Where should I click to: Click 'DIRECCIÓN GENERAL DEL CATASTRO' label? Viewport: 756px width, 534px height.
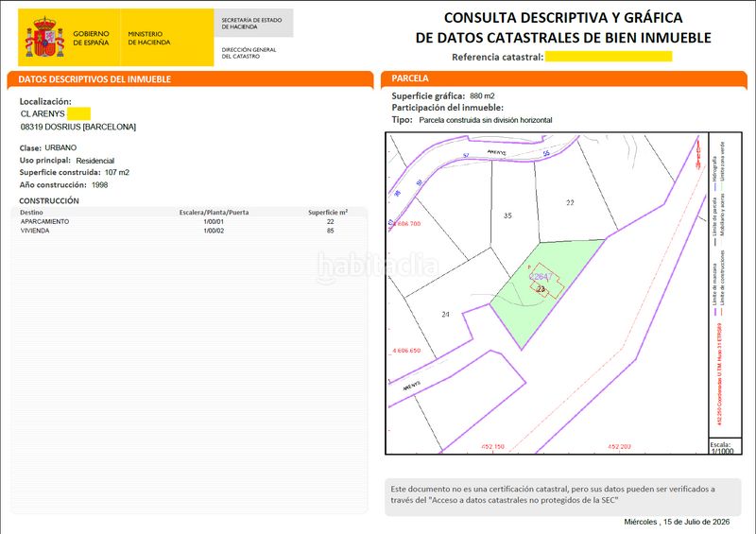coord(249,53)
